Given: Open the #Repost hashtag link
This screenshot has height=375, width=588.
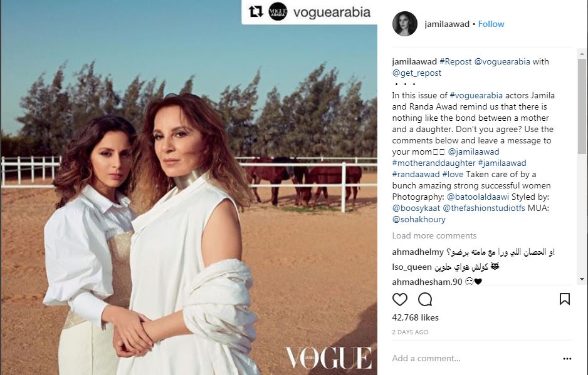Looking at the screenshot, I should [x=455, y=61].
